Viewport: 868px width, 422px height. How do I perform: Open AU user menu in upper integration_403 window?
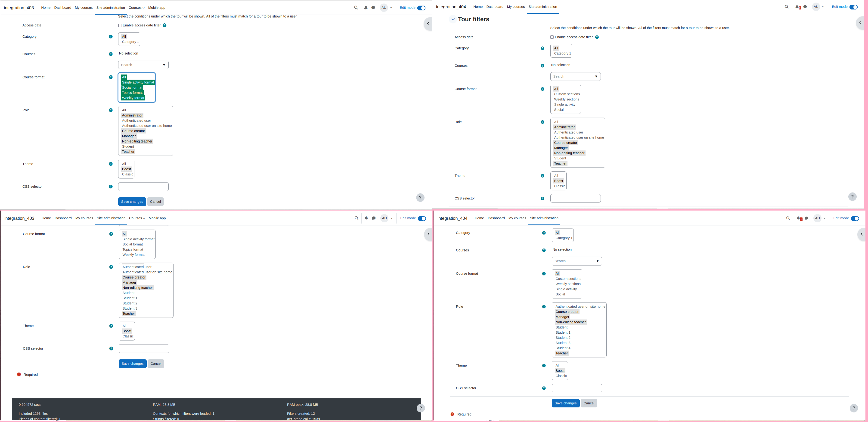pyautogui.click(x=386, y=7)
